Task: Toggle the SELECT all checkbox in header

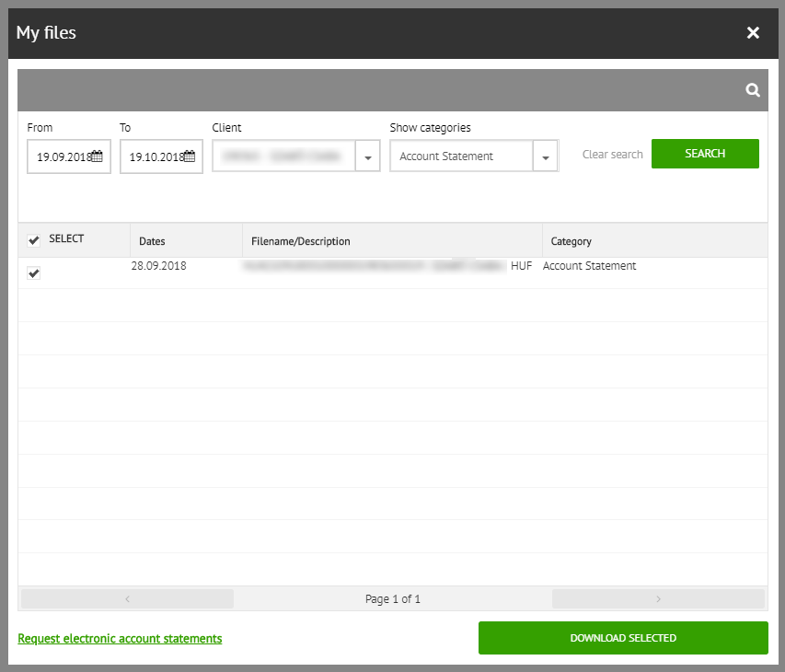Action: [x=34, y=240]
